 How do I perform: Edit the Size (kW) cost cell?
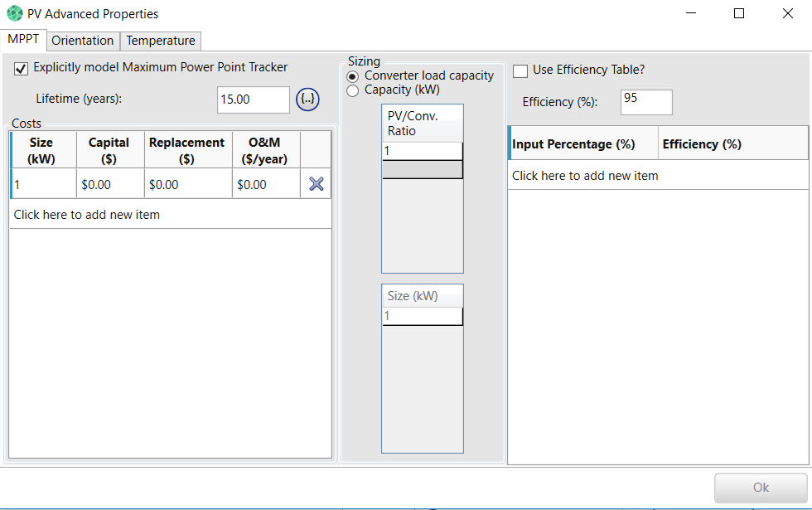(x=43, y=185)
